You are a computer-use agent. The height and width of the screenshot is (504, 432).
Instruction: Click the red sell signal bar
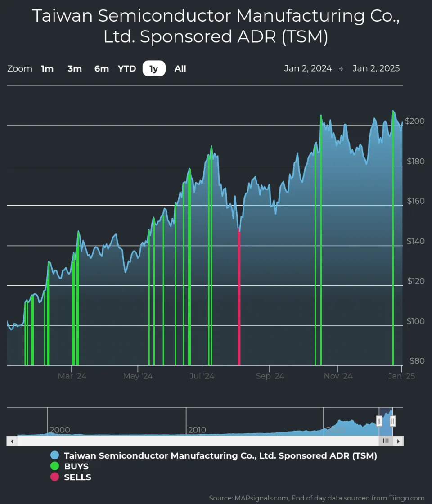tap(239, 297)
